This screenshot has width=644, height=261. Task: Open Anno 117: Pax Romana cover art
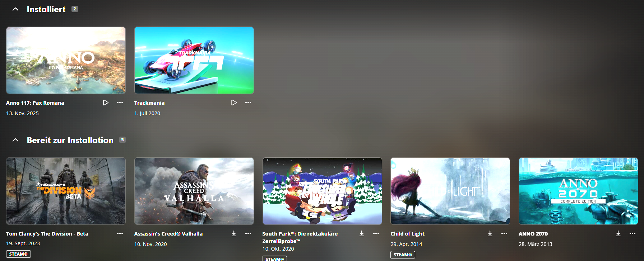(x=66, y=60)
